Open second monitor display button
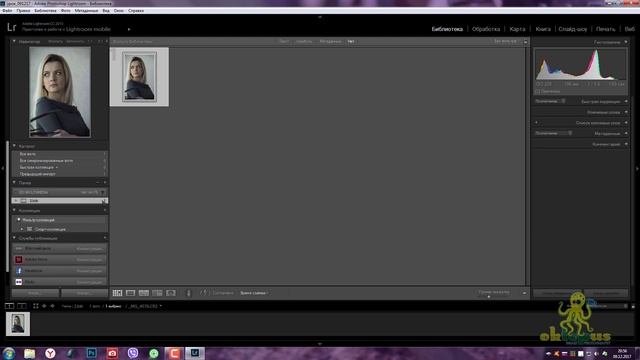The image size is (640, 360). tap(22, 306)
